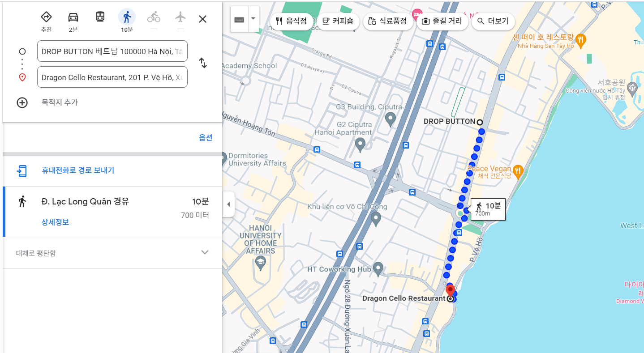Click the Nhà Hàng Sen Tây Hồ marker
This screenshot has height=353, width=644.
[580, 40]
